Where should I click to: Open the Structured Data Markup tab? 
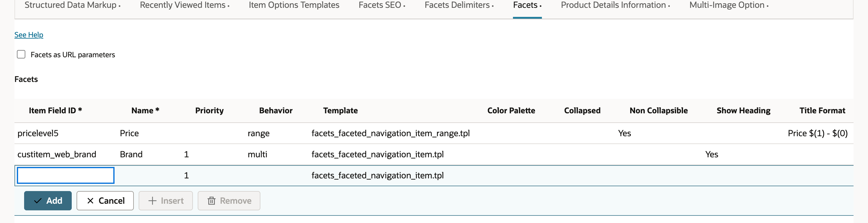coord(72,5)
